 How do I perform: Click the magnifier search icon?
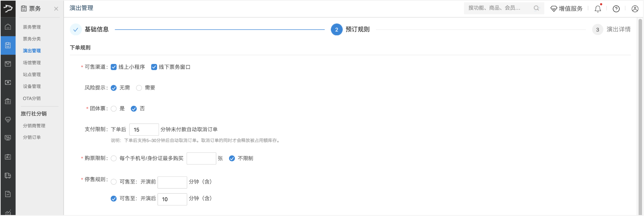536,8
